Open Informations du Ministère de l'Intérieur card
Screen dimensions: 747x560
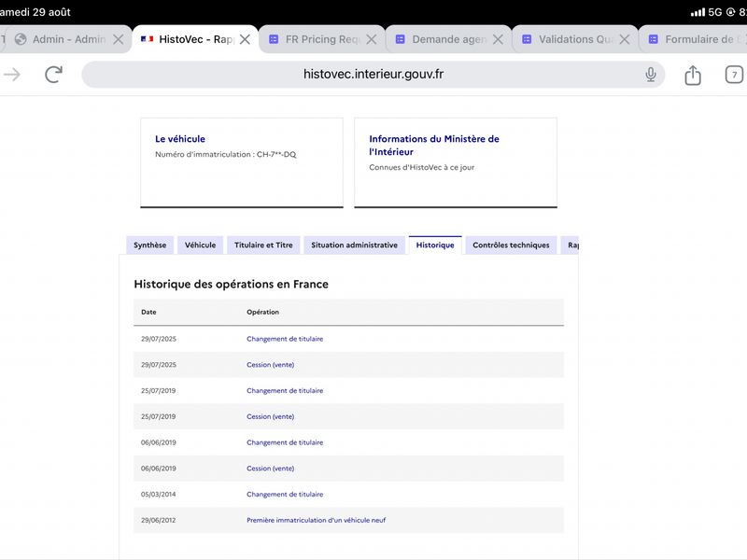[456, 162]
